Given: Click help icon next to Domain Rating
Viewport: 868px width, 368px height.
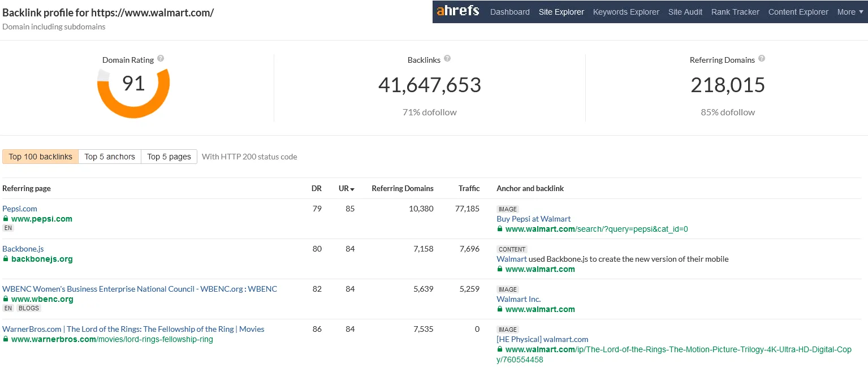Looking at the screenshot, I should pyautogui.click(x=161, y=59).
